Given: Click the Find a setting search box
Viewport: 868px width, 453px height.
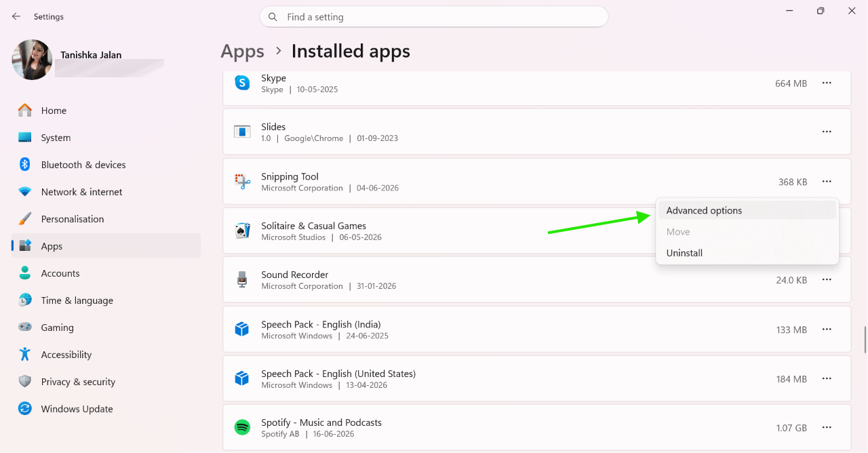Looking at the screenshot, I should [x=434, y=17].
